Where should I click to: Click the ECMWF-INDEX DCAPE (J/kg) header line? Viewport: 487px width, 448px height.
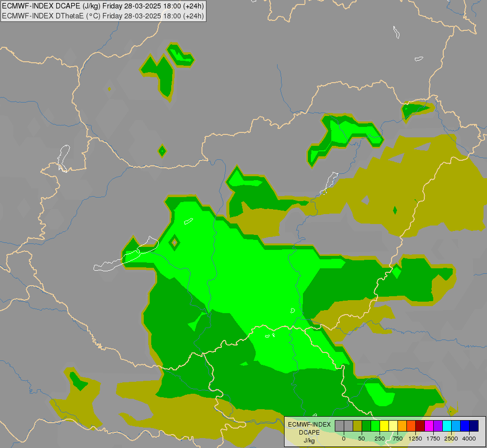click(103, 6)
